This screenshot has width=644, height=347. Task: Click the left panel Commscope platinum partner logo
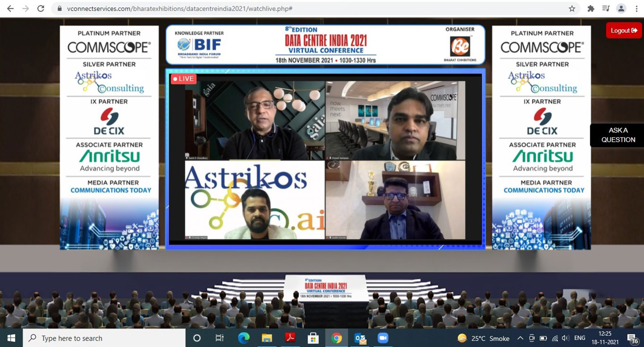[109, 47]
